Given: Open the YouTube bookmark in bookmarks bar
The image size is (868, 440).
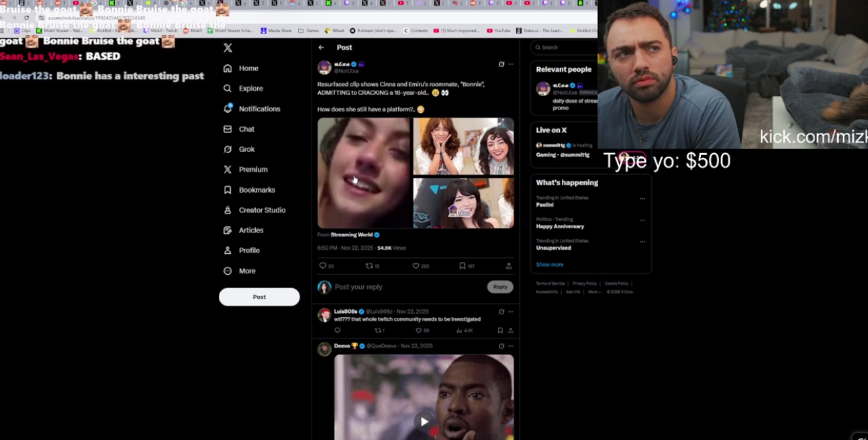Looking at the screenshot, I should (499, 30).
